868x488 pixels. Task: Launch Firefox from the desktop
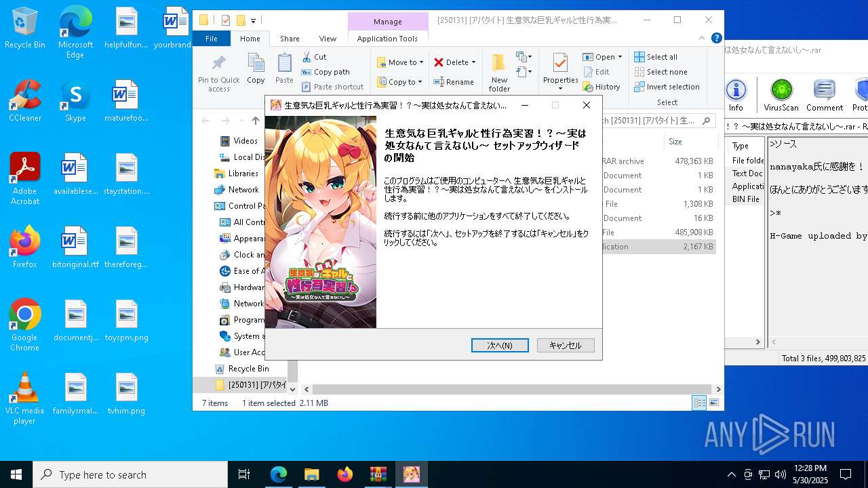pos(25,247)
